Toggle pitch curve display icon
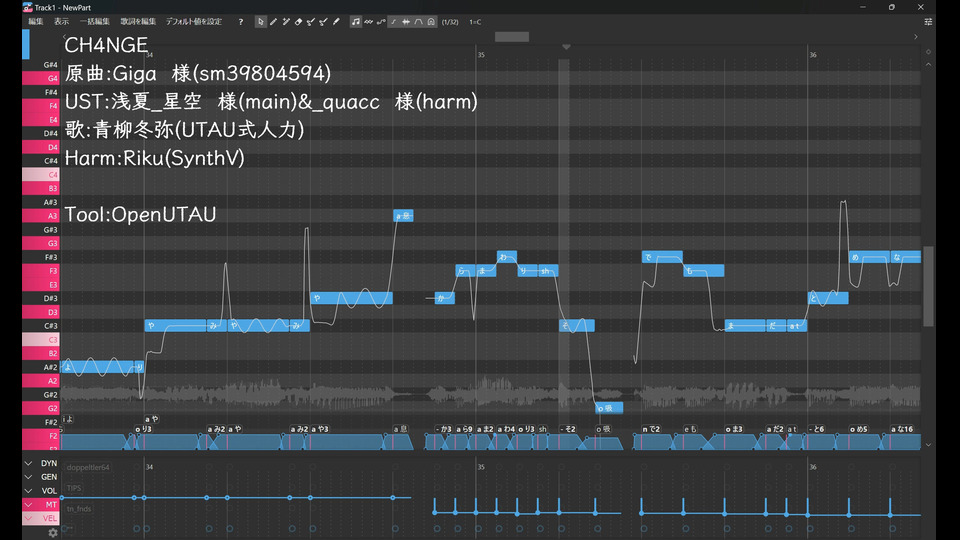Screen dimensions: 960x540 pyautogui.click(x=381, y=22)
